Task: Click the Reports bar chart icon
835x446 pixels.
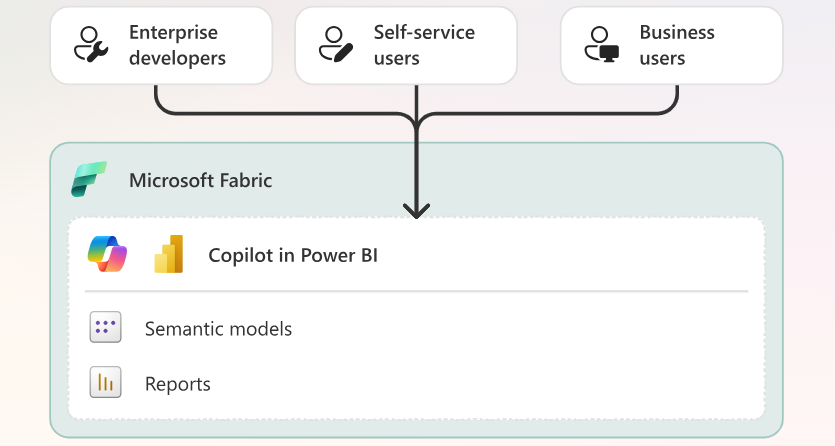Action: pyautogui.click(x=105, y=382)
